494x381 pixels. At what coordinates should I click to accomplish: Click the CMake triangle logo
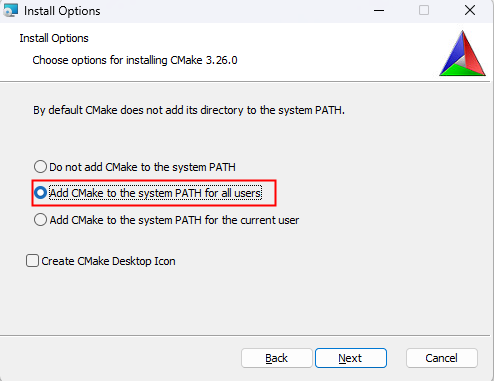(x=462, y=53)
